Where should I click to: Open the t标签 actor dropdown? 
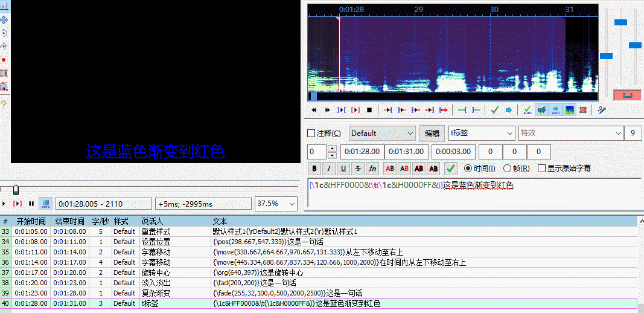click(x=482, y=134)
